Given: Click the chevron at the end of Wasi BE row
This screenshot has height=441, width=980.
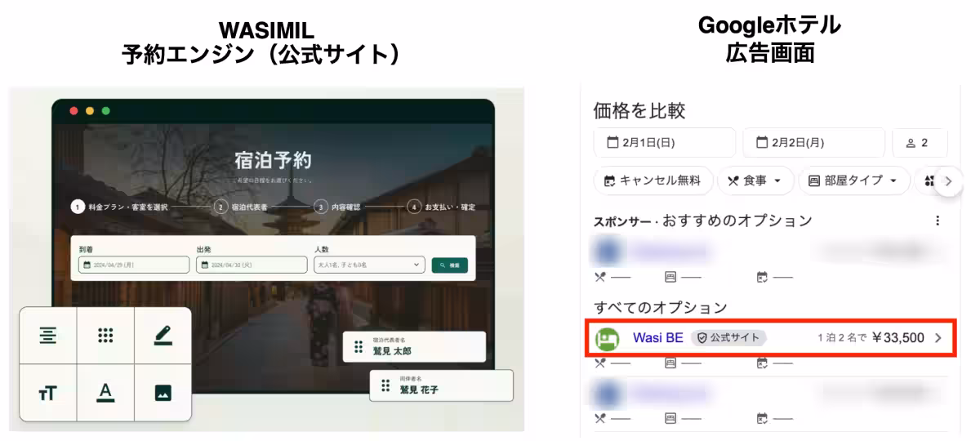Looking at the screenshot, I should click(938, 338).
